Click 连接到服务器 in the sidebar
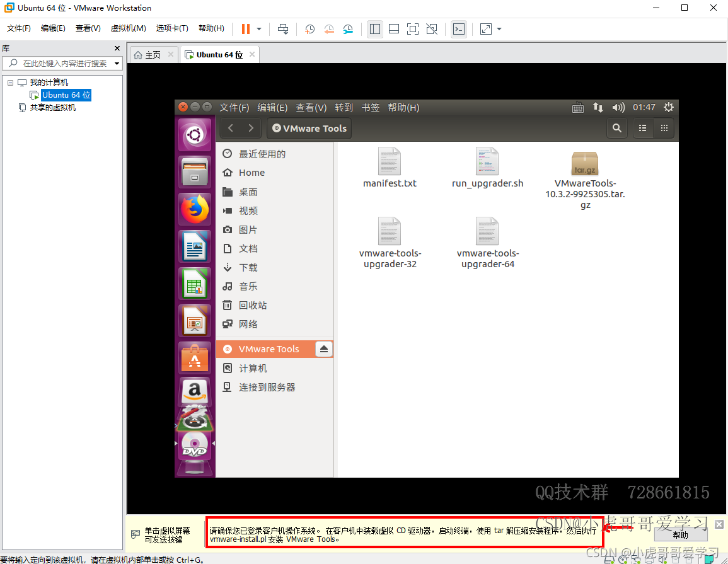 pyautogui.click(x=274, y=387)
